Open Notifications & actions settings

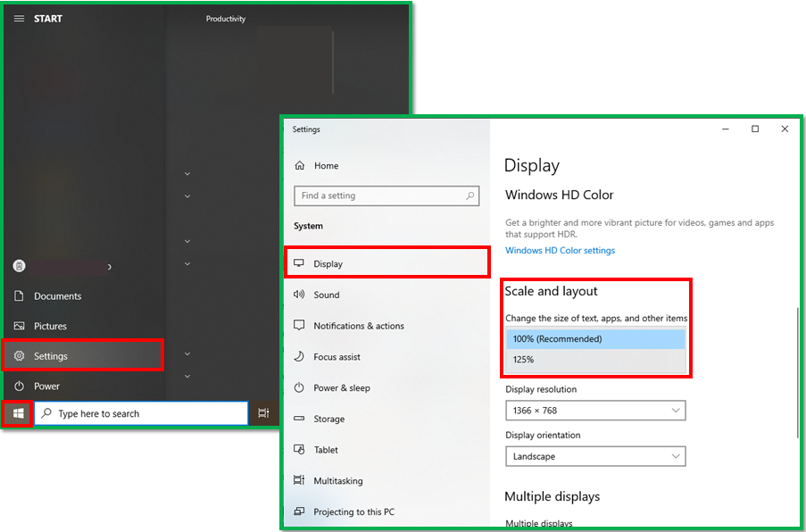(386, 326)
